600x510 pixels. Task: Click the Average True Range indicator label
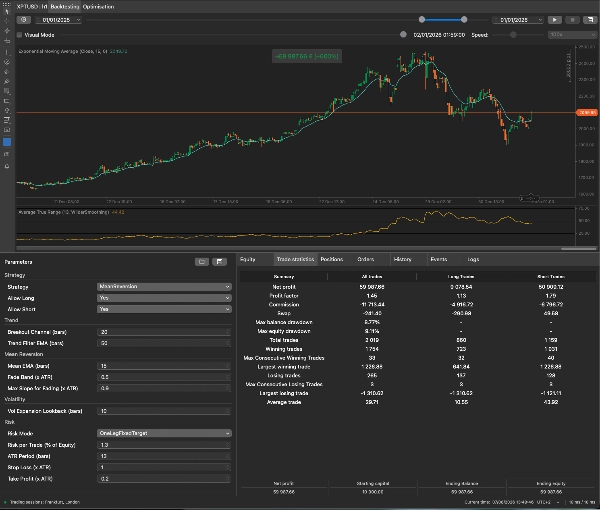click(x=71, y=212)
